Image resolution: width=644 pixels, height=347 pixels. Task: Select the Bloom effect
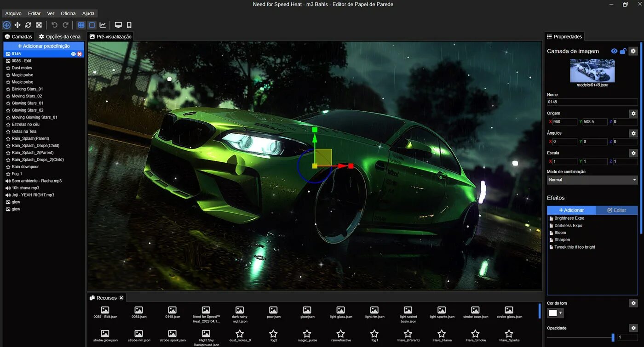(x=593, y=233)
